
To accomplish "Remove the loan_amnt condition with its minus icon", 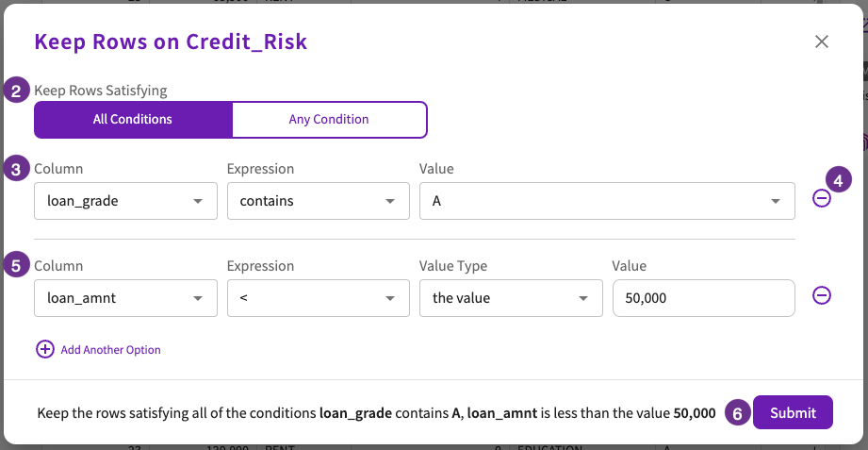I will [x=822, y=295].
